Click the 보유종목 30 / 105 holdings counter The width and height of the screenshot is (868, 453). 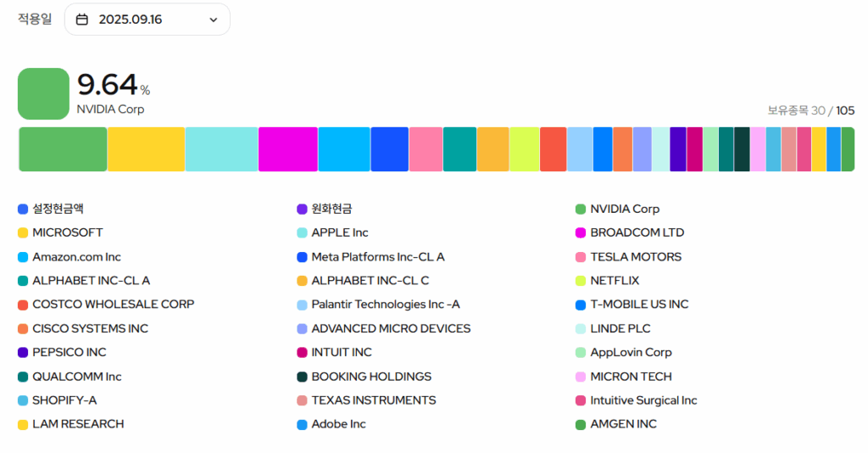pyautogui.click(x=811, y=110)
